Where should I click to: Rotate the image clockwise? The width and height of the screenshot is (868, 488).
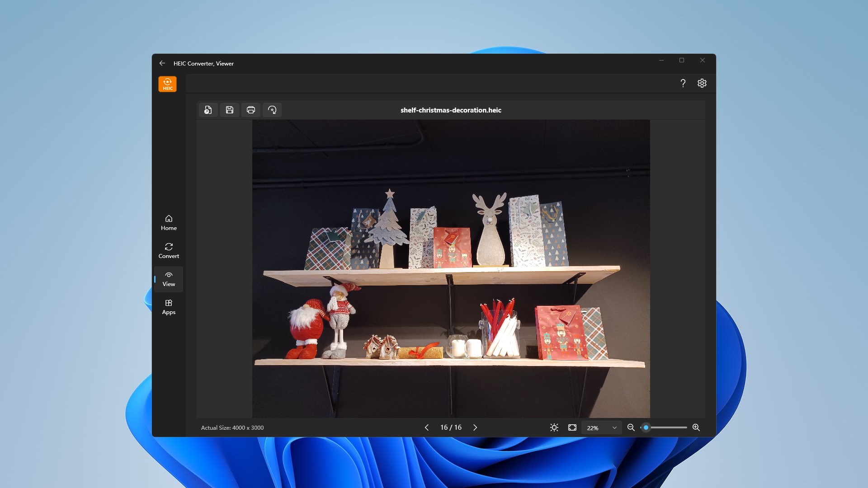click(x=272, y=110)
